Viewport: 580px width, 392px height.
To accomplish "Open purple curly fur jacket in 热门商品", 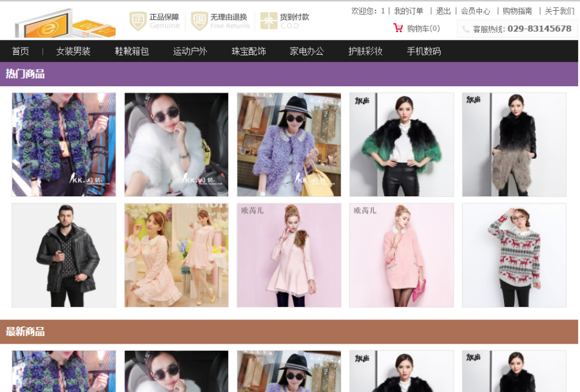I will (289, 144).
